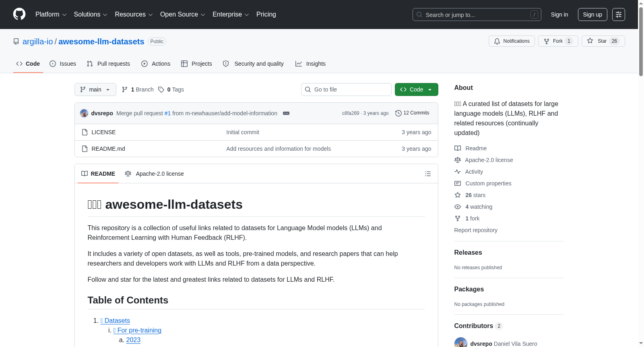Select the README tab in file viewer
The width and height of the screenshot is (644, 347).
[98, 174]
